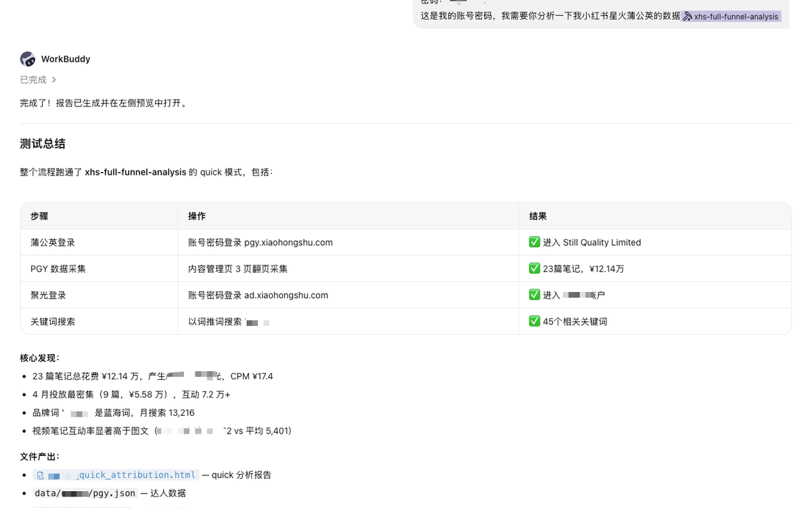Click the 完成了！报告已生成 message line

click(104, 103)
